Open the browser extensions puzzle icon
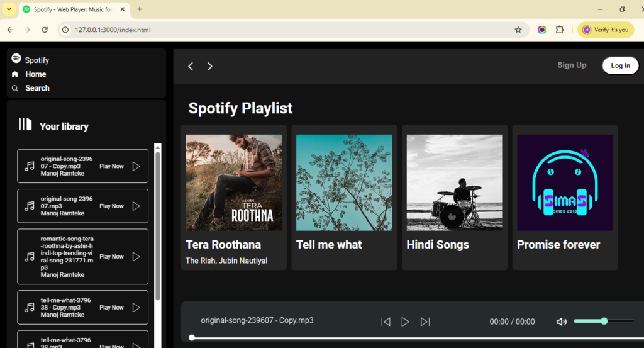Image resolution: width=644 pixels, height=348 pixels. click(560, 30)
